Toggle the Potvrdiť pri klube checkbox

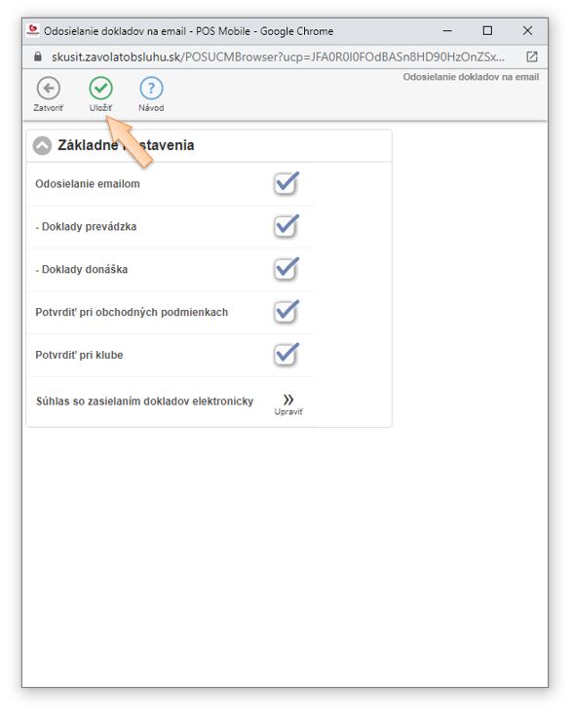point(286,354)
